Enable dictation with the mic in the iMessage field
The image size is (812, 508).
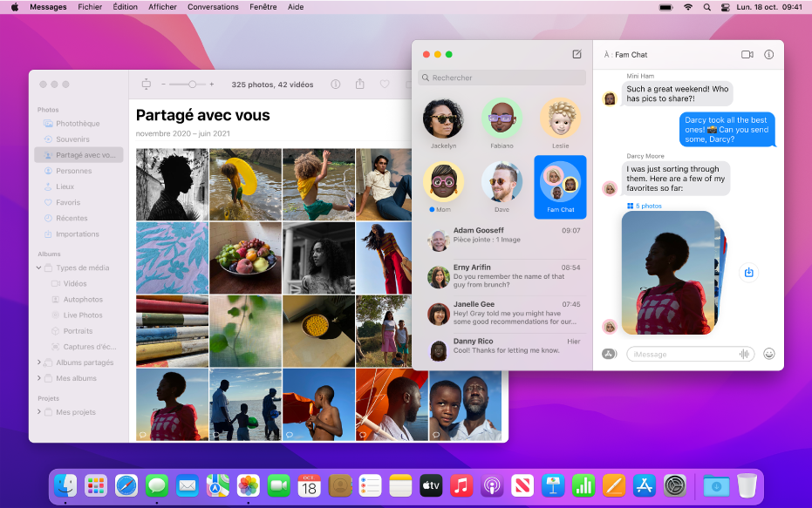pyautogui.click(x=744, y=354)
